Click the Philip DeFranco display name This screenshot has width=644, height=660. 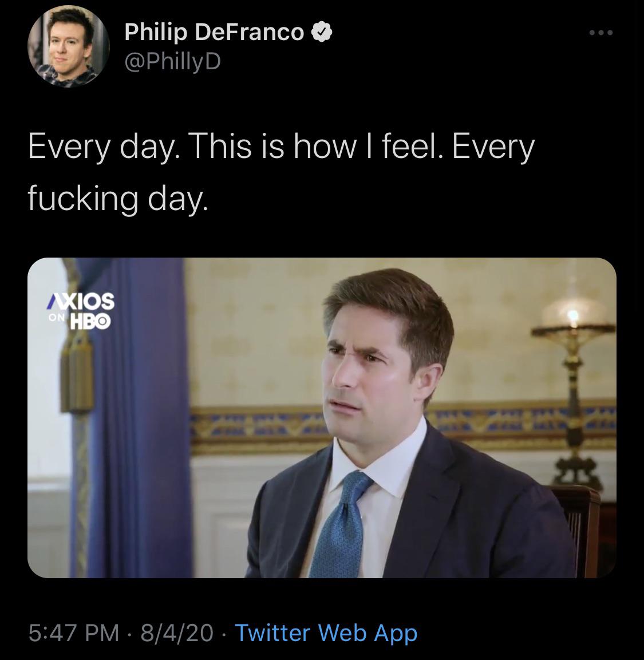(214, 33)
